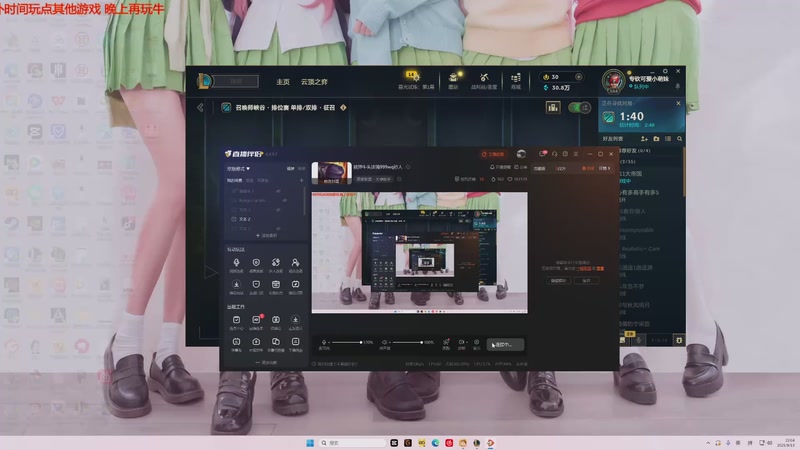Open Microsoft Edge from the taskbar
The height and width of the screenshot is (450, 800).
coord(435,443)
